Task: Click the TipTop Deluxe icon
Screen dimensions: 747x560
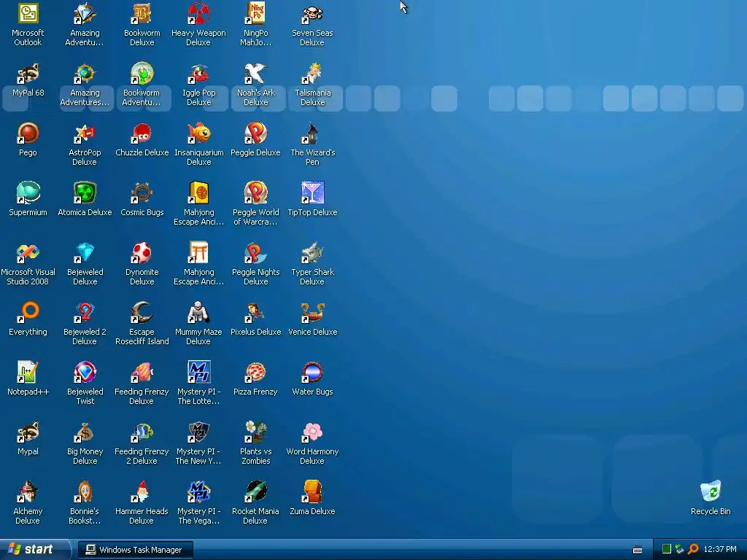Action: pos(312,193)
